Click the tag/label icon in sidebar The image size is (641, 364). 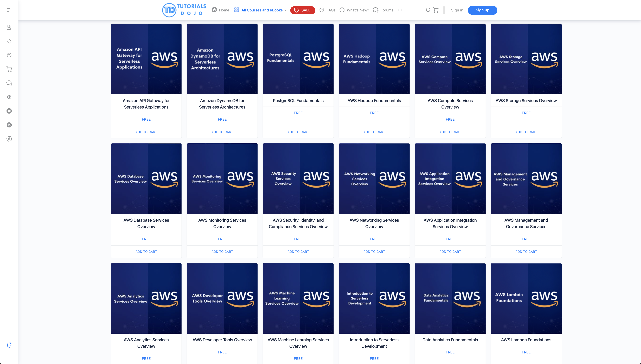point(9,41)
